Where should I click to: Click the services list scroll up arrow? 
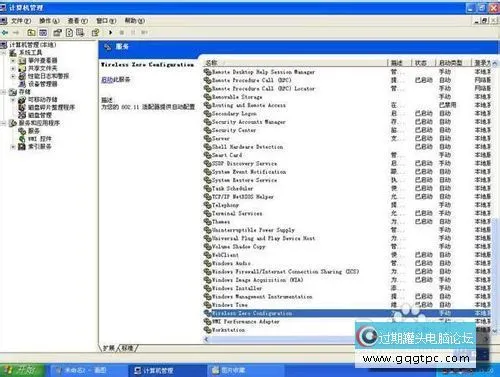(495, 63)
